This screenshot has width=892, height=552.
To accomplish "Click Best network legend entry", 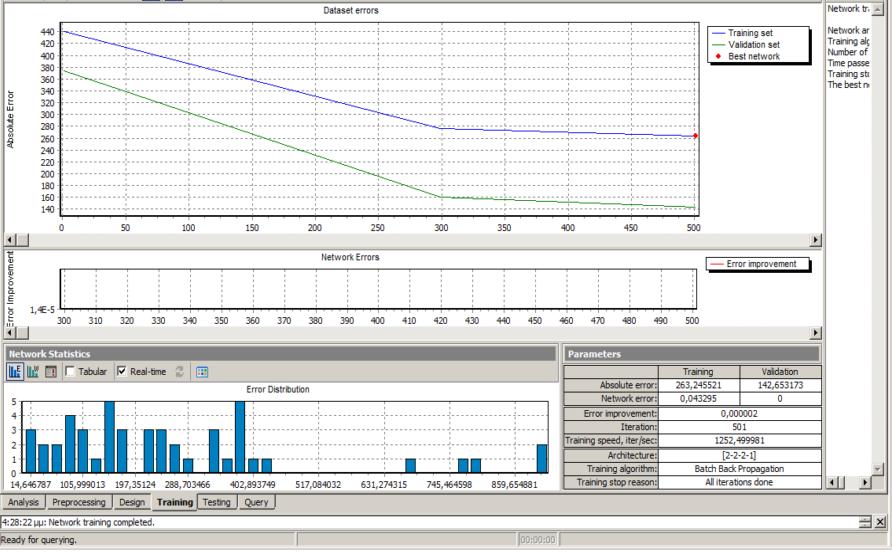I will [x=747, y=56].
